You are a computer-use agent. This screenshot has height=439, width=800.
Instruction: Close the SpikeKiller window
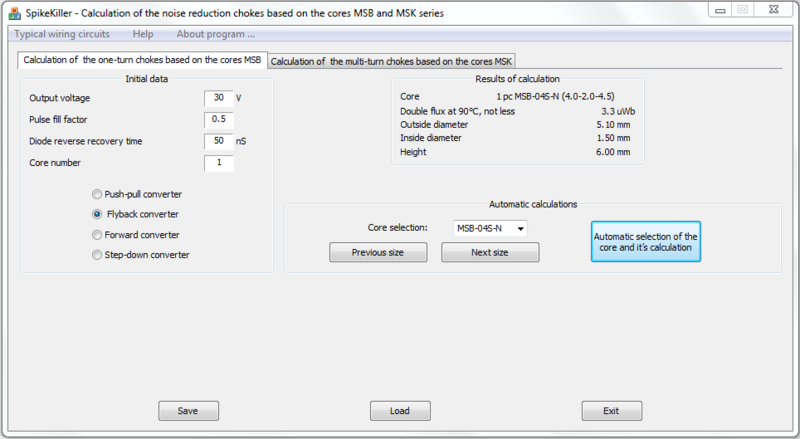pos(774,10)
